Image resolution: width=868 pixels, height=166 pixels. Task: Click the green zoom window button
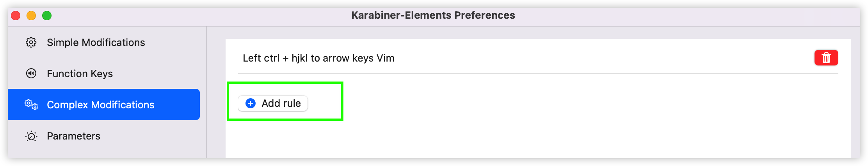pos(47,16)
